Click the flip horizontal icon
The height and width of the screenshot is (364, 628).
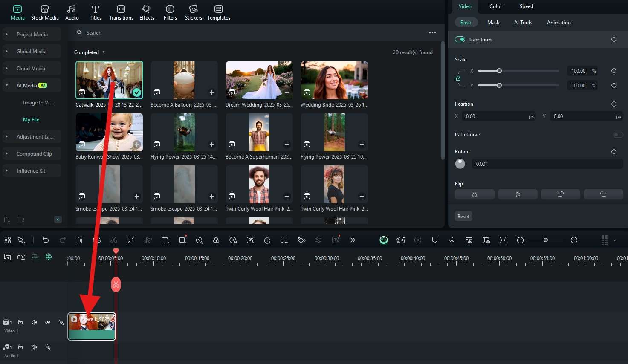tap(475, 194)
